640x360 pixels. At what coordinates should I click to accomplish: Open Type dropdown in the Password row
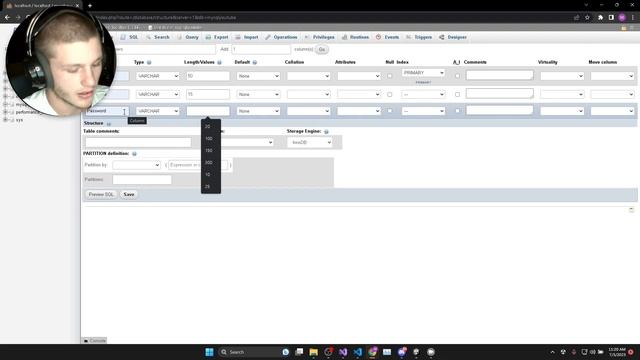tap(158, 111)
